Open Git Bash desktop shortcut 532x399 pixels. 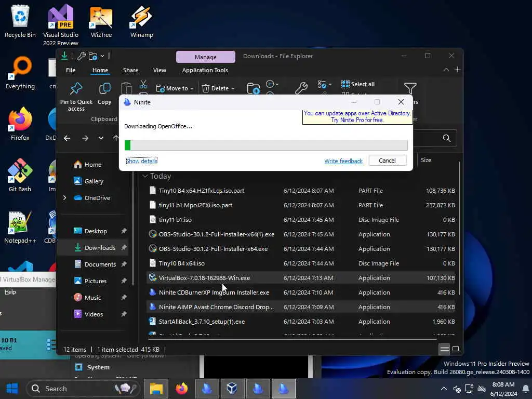[20, 176]
